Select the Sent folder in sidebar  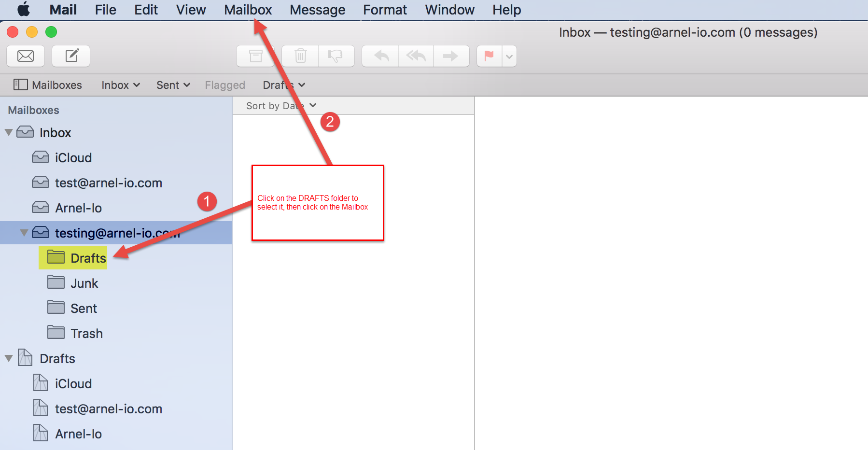tap(116, 308)
